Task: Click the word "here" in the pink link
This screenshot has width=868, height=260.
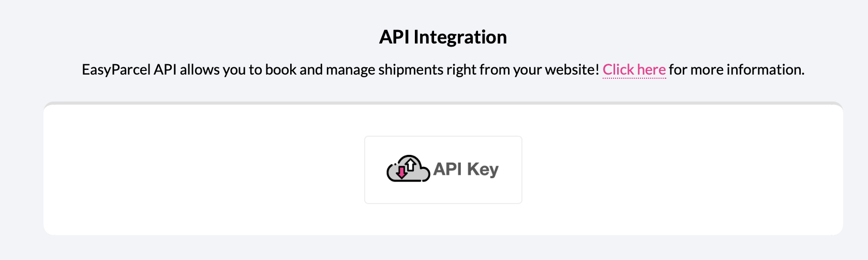Action: [x=651, y=69]
